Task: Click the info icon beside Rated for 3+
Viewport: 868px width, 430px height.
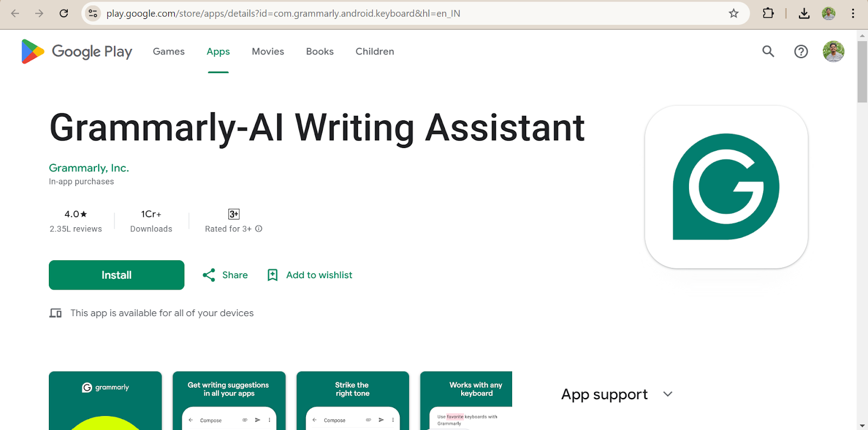Action: click(259, 229)
